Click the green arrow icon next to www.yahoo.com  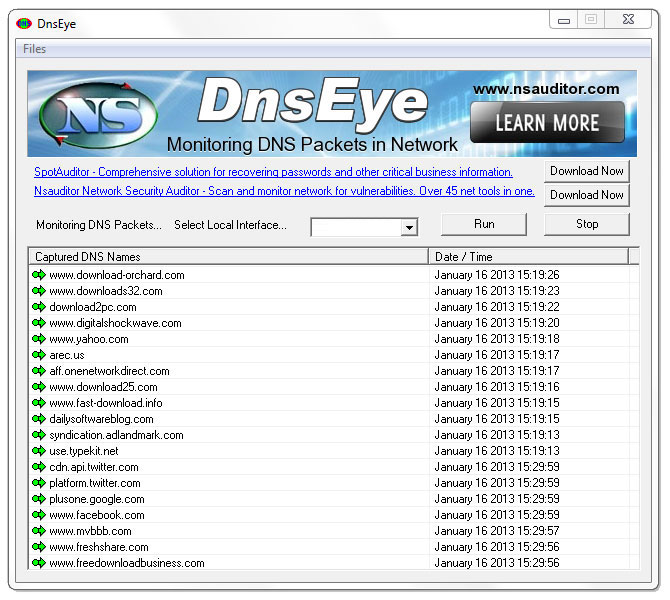tap(39, 339)
